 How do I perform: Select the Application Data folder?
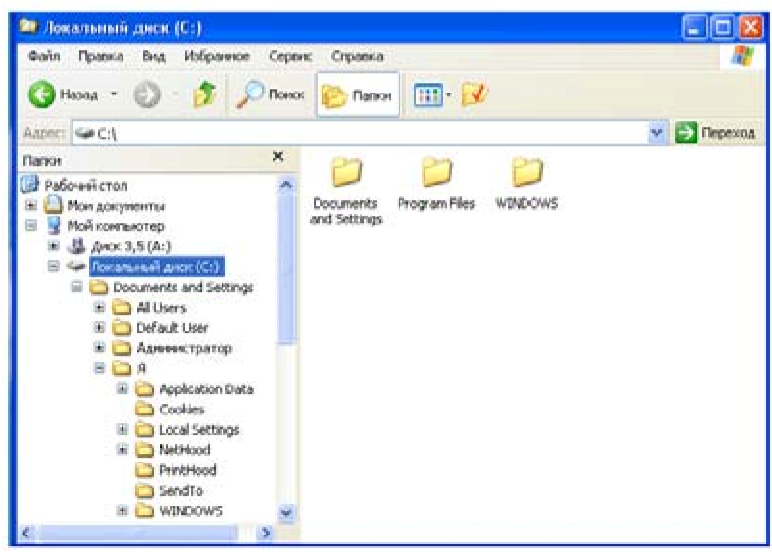click(x=206, y=389)
